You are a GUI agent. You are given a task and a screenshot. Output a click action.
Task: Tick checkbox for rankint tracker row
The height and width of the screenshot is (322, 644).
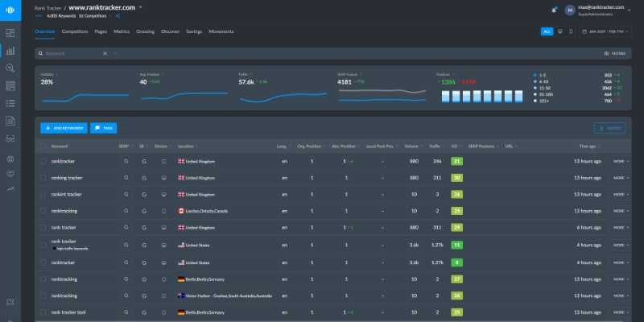(43, 194)
